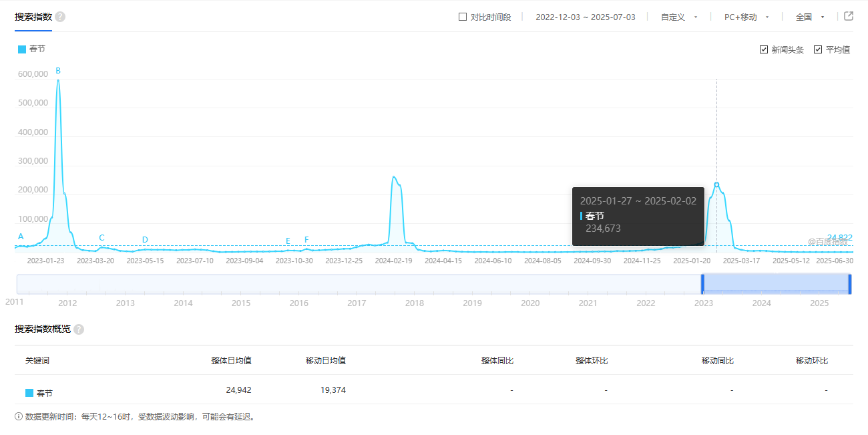Click news marker C on the chart
The width and height of the screenshot is (868, 435).
click(101, 238)
